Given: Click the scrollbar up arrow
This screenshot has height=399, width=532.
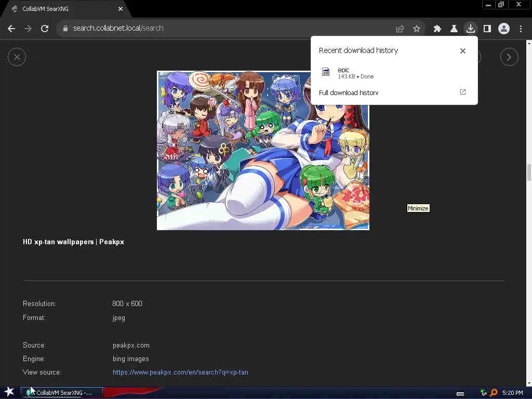Looking at the screenshot, I should pyautogui.click(x=529, y=43).
